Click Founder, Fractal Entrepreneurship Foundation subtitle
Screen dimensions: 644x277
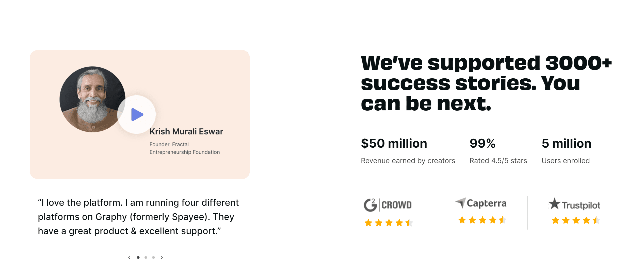[185, 148]
